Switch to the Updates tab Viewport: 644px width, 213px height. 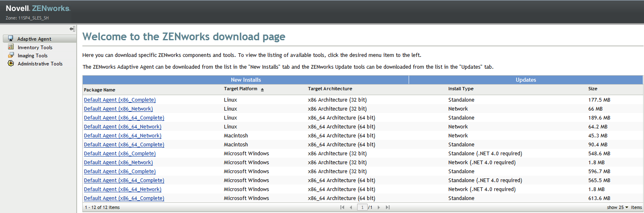coord(526,80)
